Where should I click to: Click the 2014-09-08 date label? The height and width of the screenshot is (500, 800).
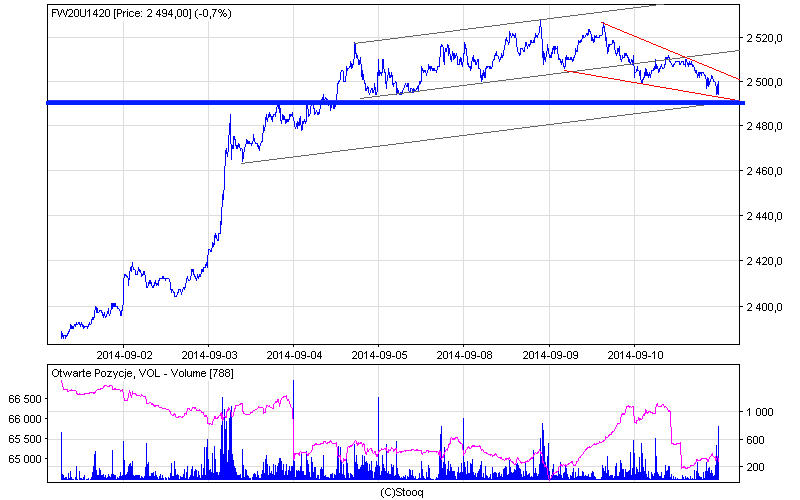point(464,355)
